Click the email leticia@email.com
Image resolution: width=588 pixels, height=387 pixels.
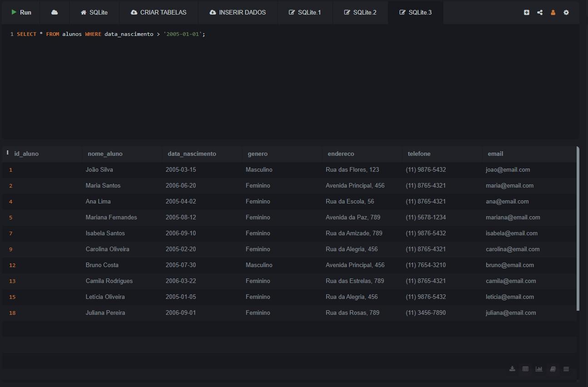[x=510, y=297]
